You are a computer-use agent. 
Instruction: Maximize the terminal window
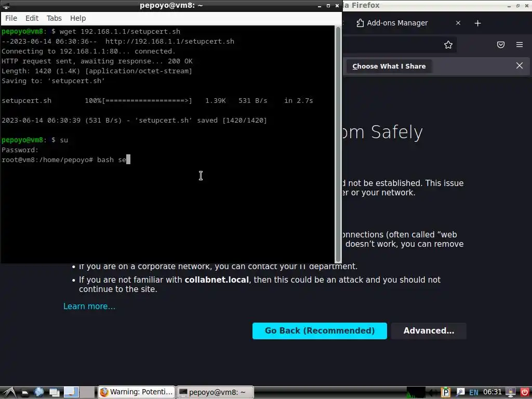tap(328, 6)
